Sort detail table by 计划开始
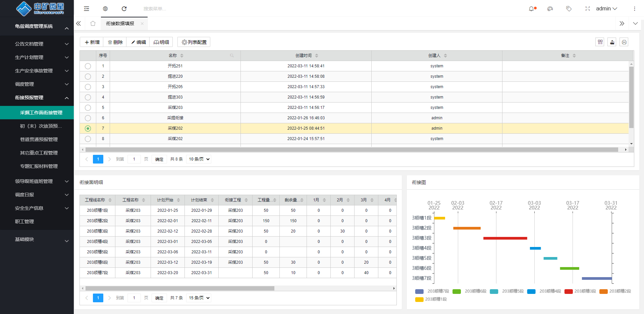This screenshot has width=644, height=314. pos(178,200)
